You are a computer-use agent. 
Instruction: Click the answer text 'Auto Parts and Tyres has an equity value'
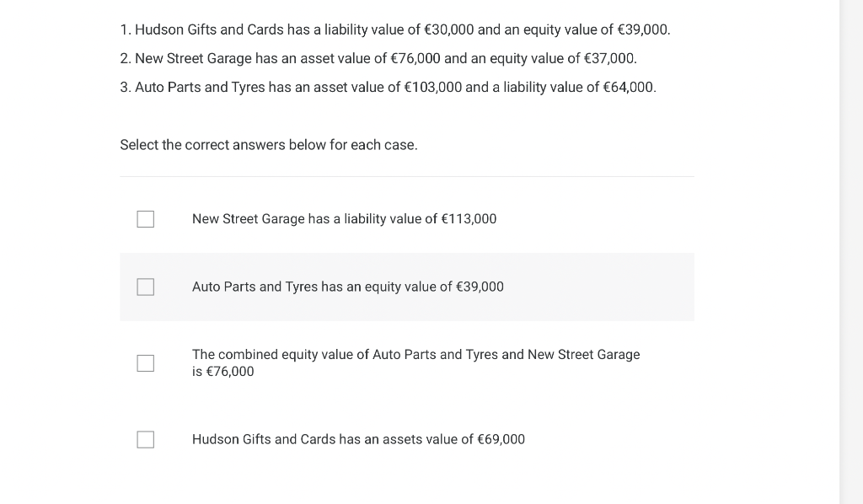(x=347, y=287)
